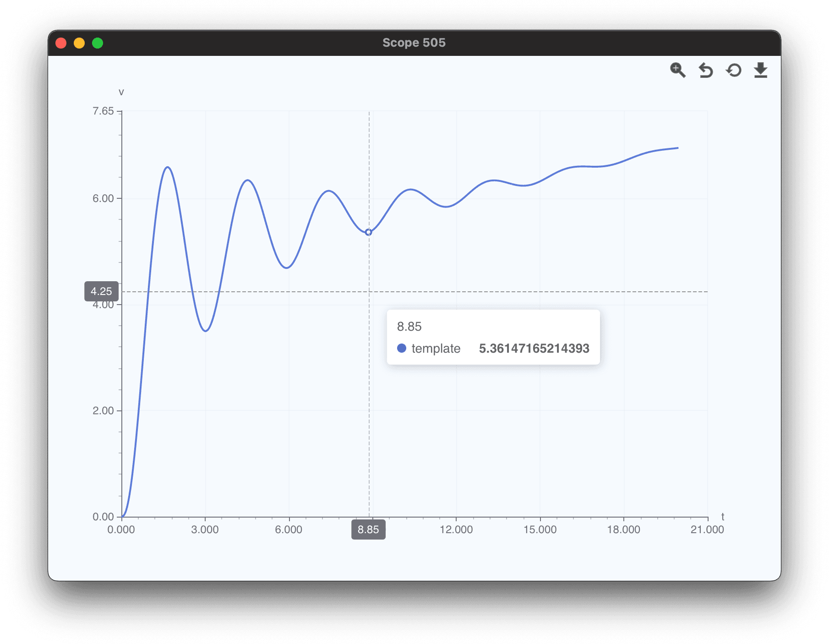Maximize the window with the green button

(x=98, y=43)
